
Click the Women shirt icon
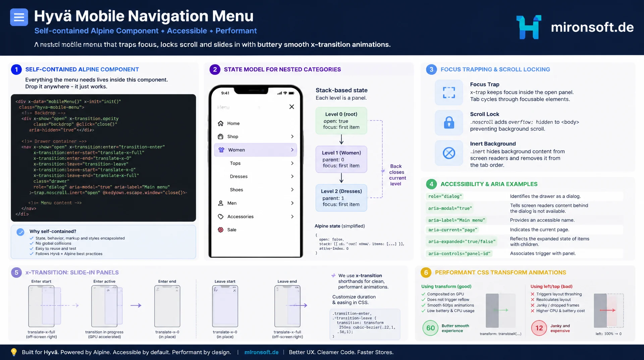pos(221,150)
